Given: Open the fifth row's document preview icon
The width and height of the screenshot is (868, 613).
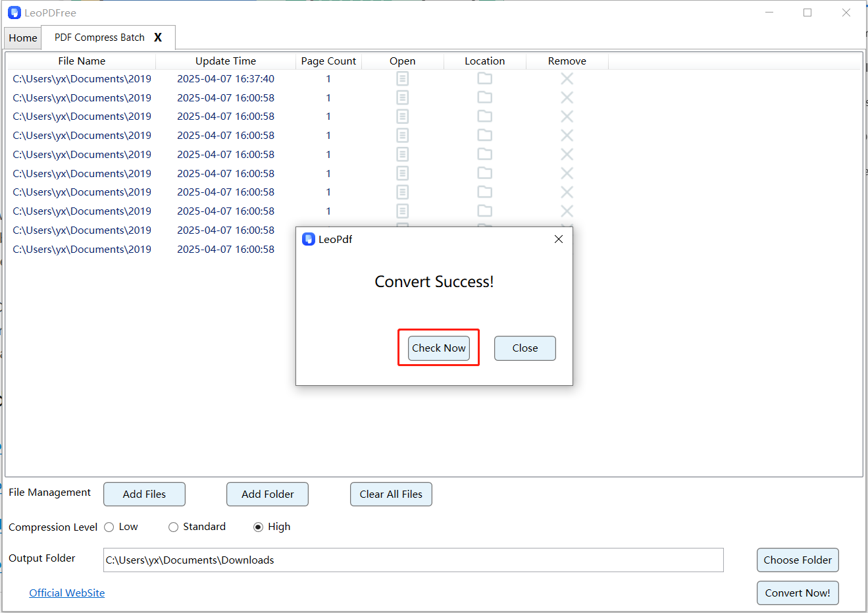Looking at the screenshot, I should click(x=402, y=154).
